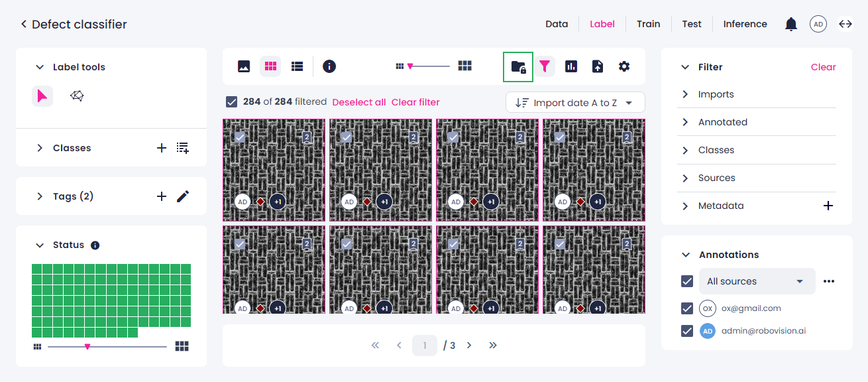Screen dimensions: 868x382
Task: Uncheck fourth image in top row
Action: point(560,137)
